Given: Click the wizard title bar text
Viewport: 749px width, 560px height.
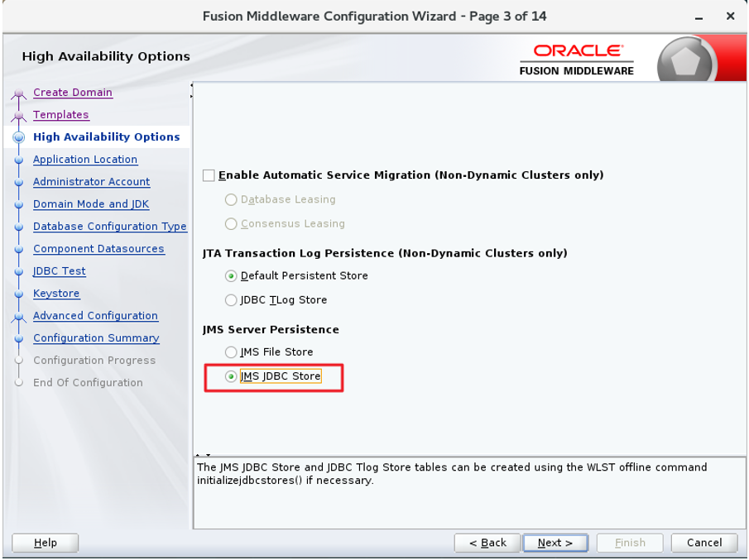Looking at the screenshot, I should 374,17.
